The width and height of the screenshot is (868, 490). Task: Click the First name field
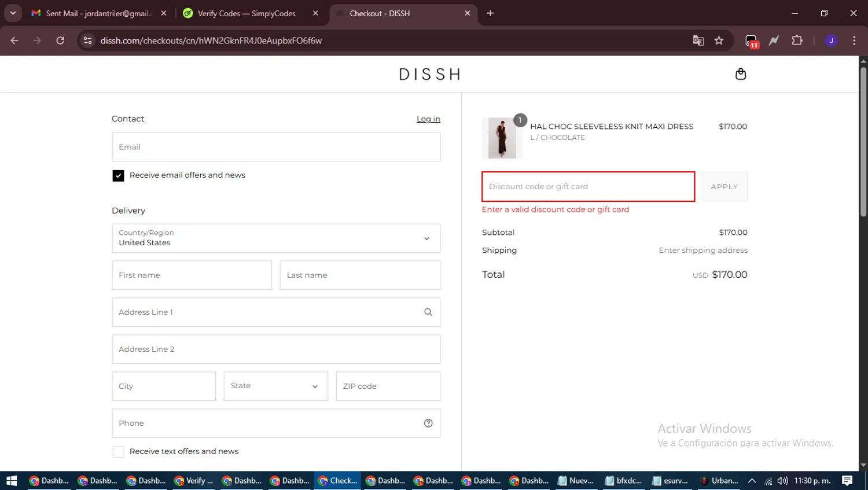192,275
